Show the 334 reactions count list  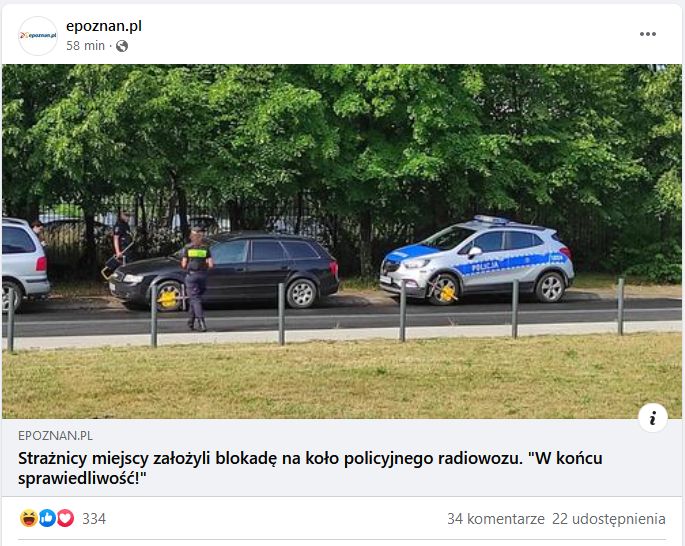94,519
